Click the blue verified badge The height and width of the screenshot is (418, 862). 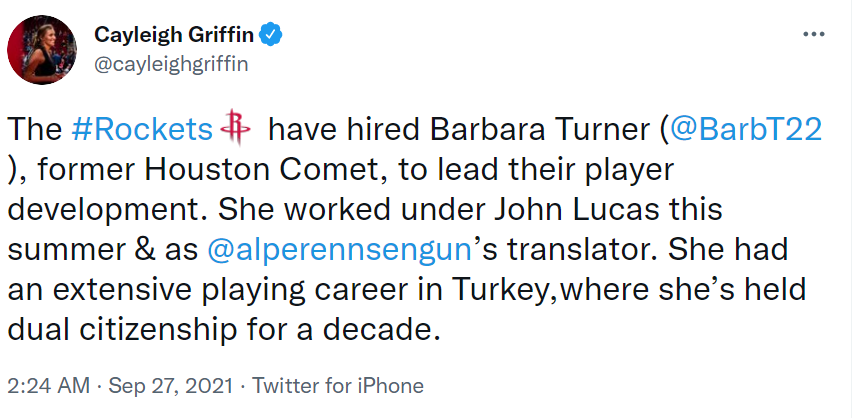[x=270, y=35]
